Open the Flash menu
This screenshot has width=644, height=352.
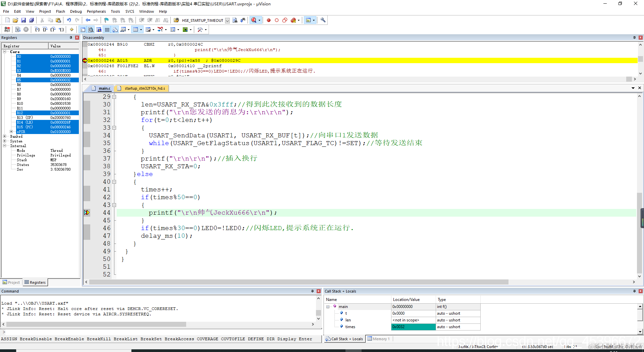[60, 11]
